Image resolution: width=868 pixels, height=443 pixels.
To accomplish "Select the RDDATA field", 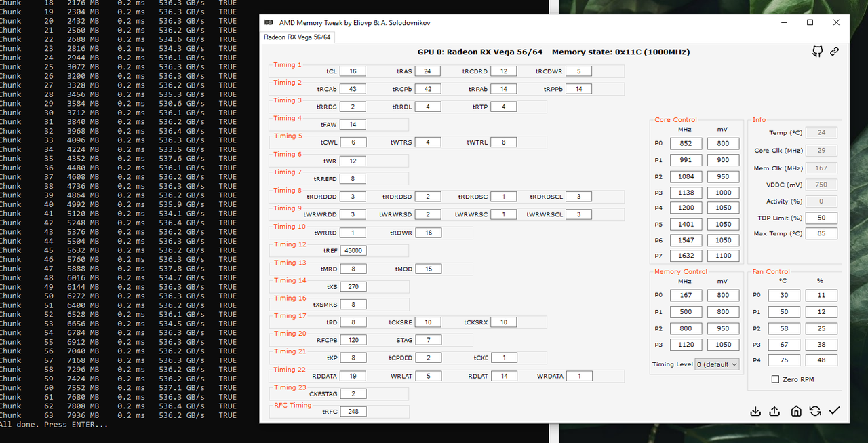I will tap(353, 376).
